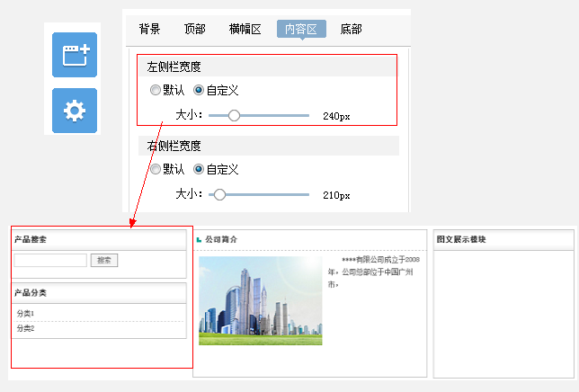
Task: Open the 顶部 tab
Action: pos(194,29)
